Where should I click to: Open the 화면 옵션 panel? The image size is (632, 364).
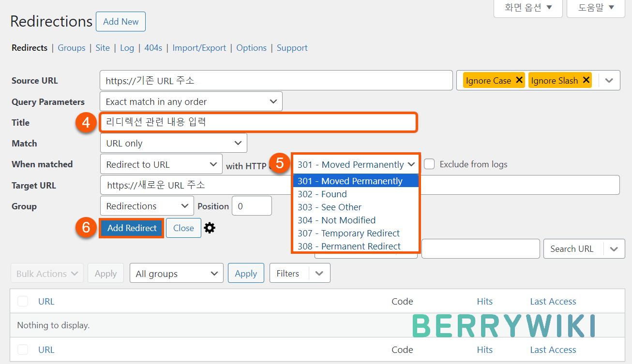(x=528, y=8)
